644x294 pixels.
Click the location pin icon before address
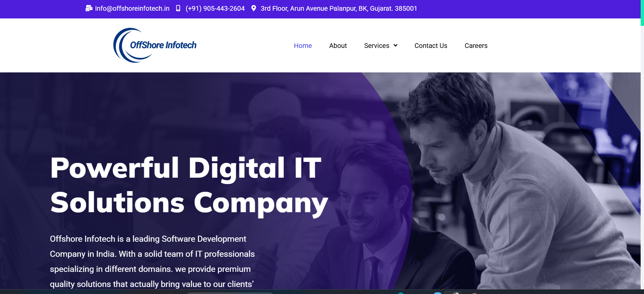254,8
